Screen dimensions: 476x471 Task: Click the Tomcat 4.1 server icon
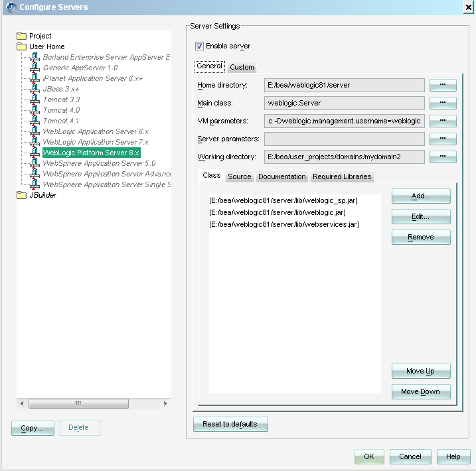tap(35, 121)
